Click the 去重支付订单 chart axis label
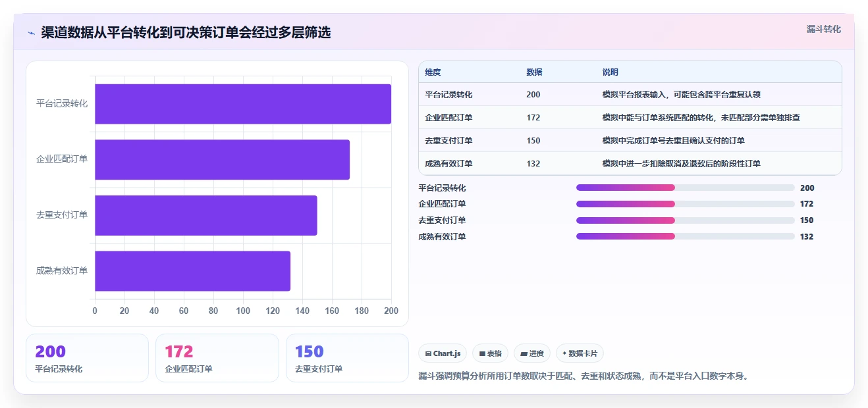The image size is (868, 408). click(x=62, y=215)
